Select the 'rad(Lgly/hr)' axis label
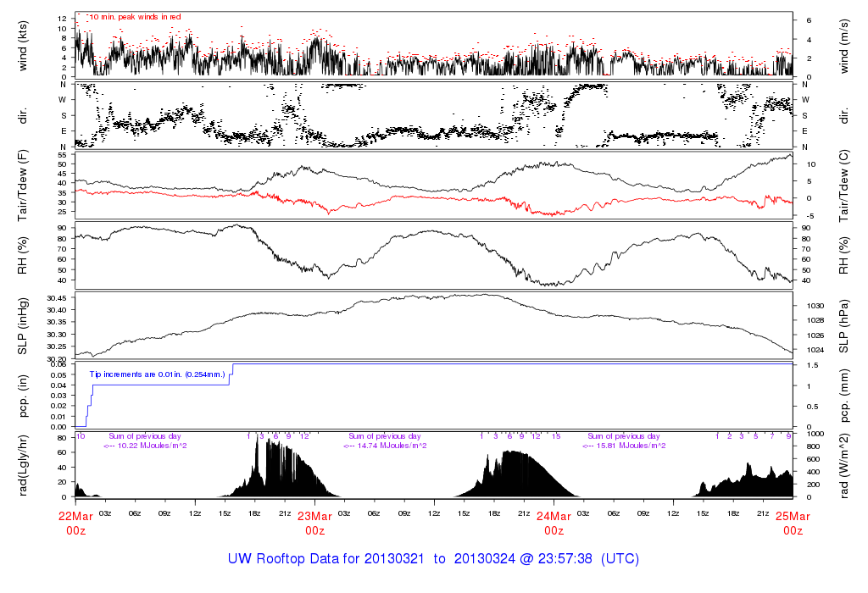Image resolution: width=868 pixels, height=593 pixels. pos(23,466)
